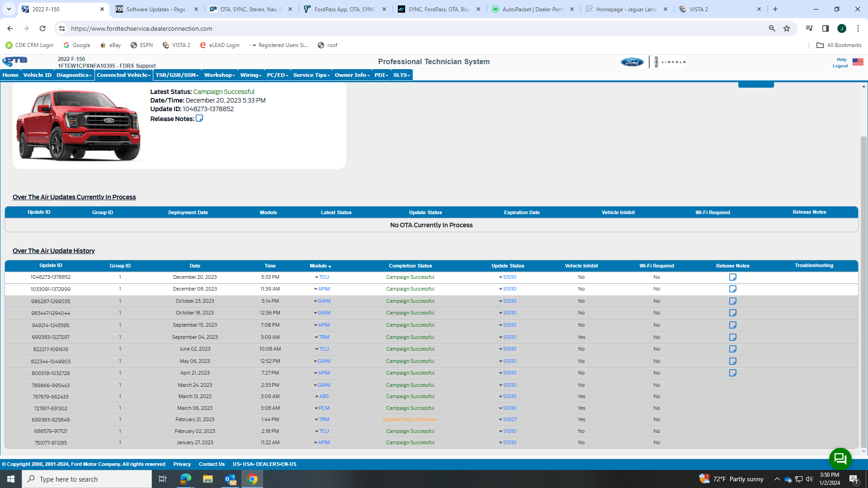Open the Release Notes page icon near Update ID

click(x=199, y=118)
